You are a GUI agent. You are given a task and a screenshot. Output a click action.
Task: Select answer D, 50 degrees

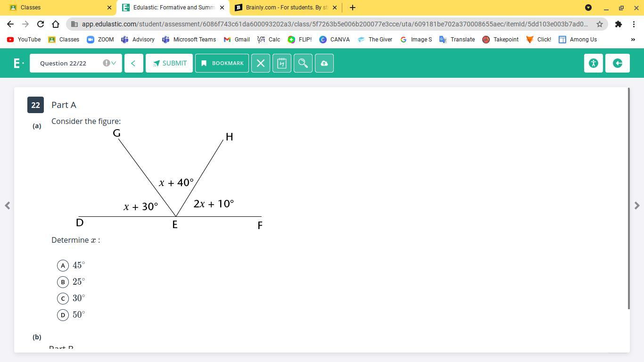point(63,315)
